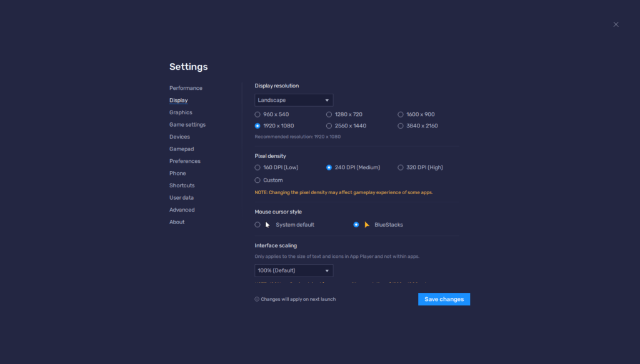The width and height of the screenshot is (640, 364).
Task: Set pixel density to 320 DPI (High)
Action: pos(401,167)
